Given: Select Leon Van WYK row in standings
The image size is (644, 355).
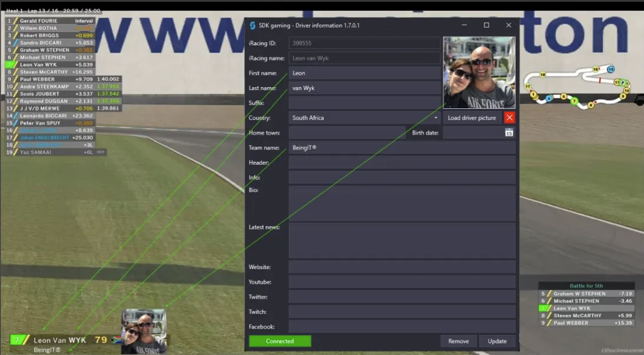Looking at the screenshot, I should pyautogui.click(x=49, y=65).
